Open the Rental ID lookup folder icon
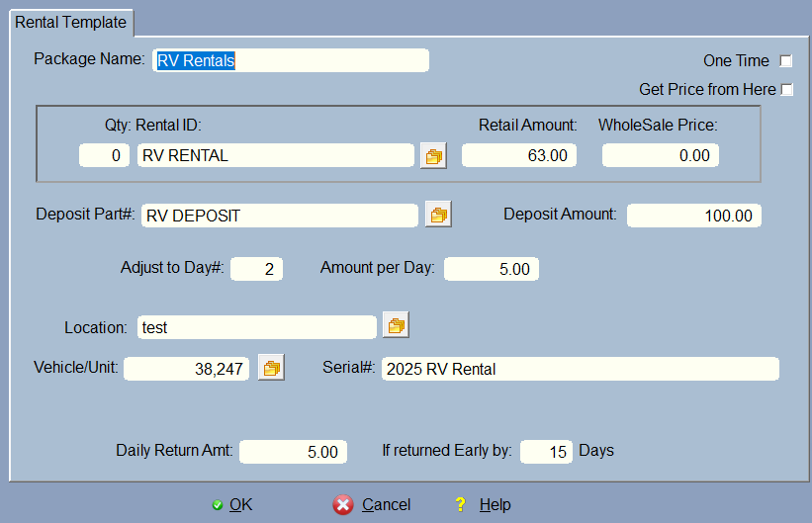This screenshot has height=523, width=812. point(433,156)
